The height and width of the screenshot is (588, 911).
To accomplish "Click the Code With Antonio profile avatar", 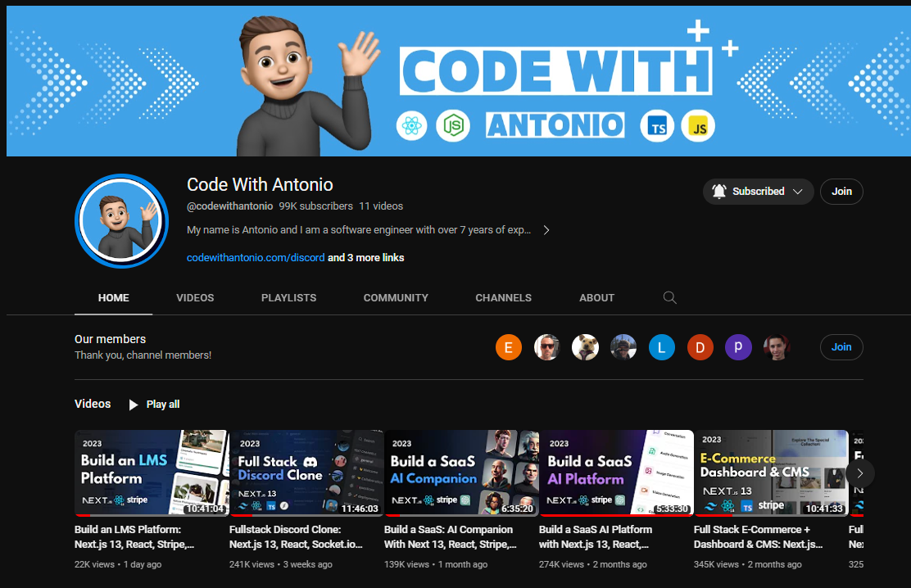I will point(121,221).
